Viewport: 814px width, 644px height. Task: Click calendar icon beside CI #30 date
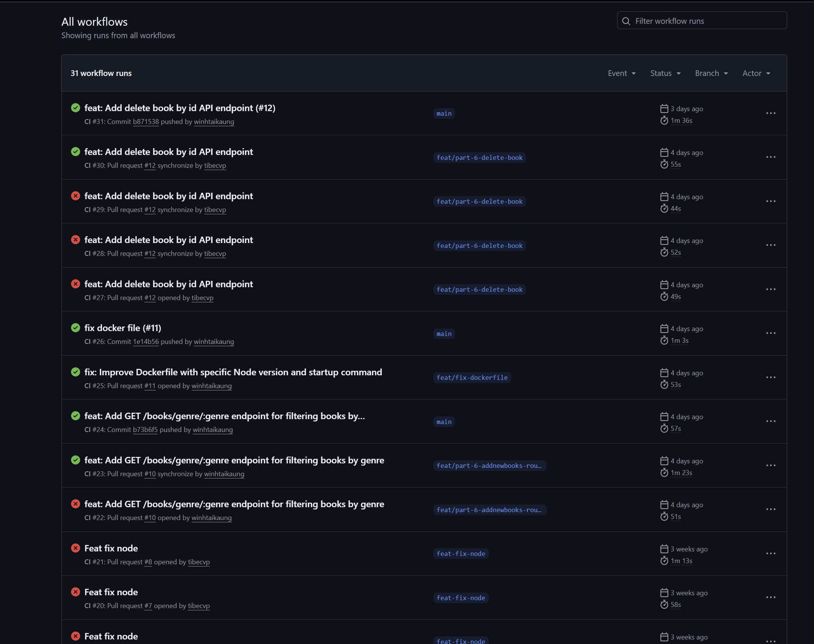tap(664, 153)
